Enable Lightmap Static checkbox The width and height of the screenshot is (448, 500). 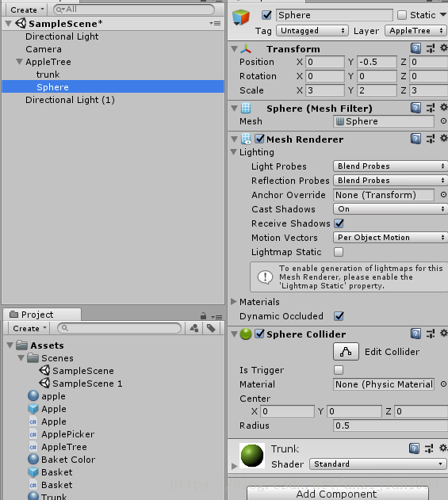[x=339, y=252]
